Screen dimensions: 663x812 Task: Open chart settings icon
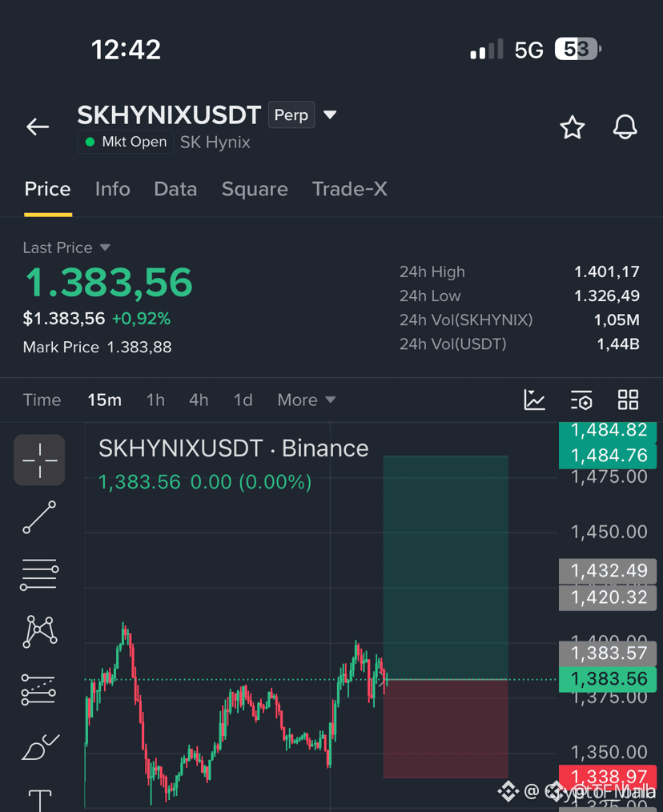(581, 400)
